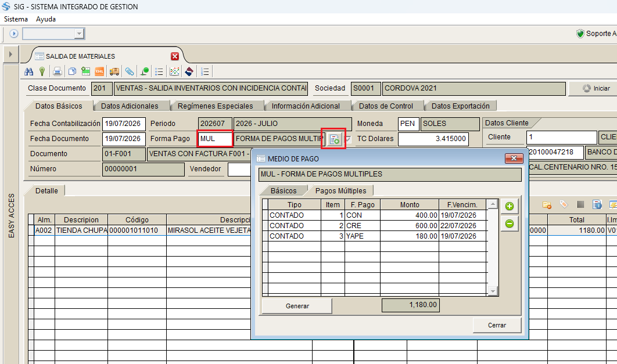Switch to Datos de Control tab
Screen dimensions: 617x364
(386, 106)
